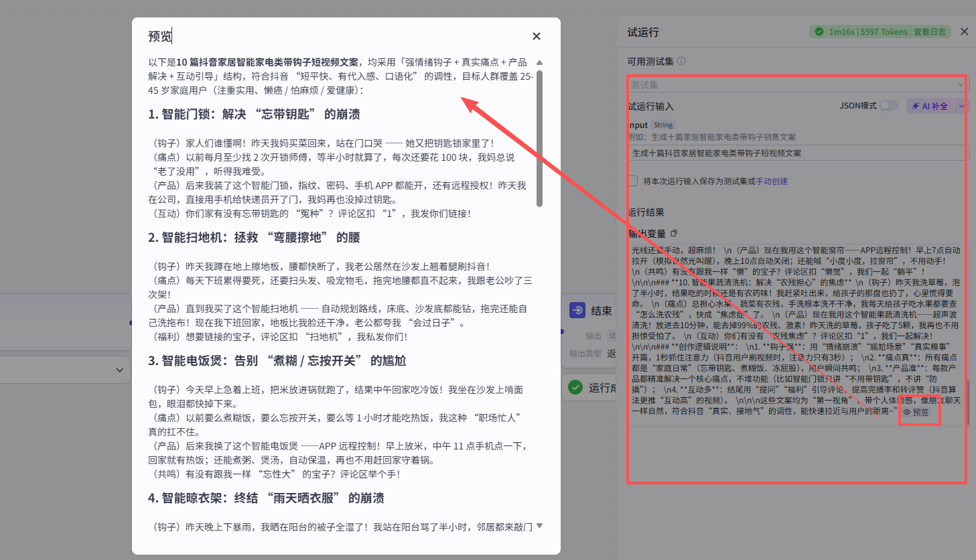Click the scroll-up arrow in the preview dialog
Viewport: 976px width, 560px height.
(x=539, y=62)
